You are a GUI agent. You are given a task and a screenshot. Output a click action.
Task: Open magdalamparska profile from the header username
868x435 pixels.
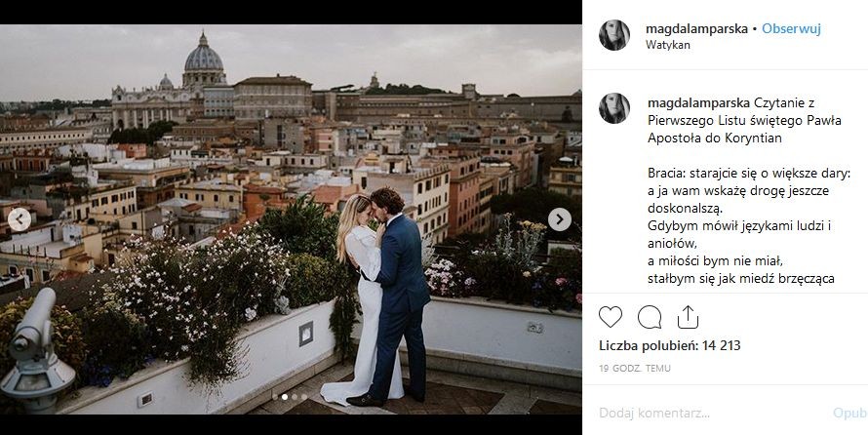pyautogui.click(x=696, y=29)
